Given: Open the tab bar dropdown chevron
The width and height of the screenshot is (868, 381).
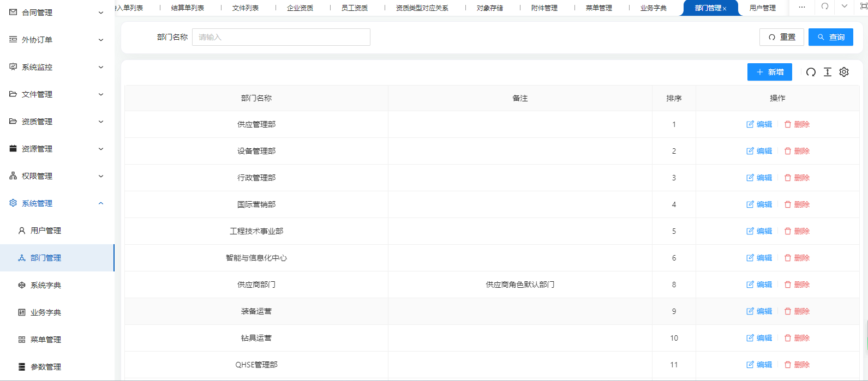Looking at the screenshot, I should [x=845, y=7].
